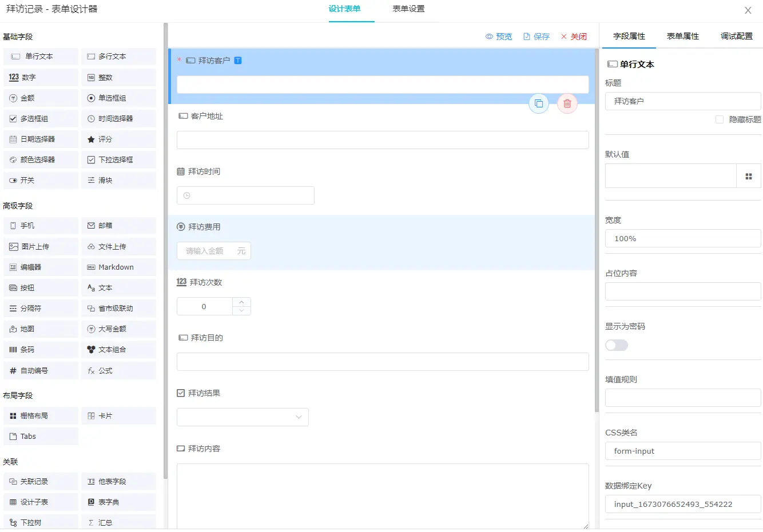Decrease 拜访次数 stepper value
This screenshot has width=763, height=532.
click(x=241, y=311)
